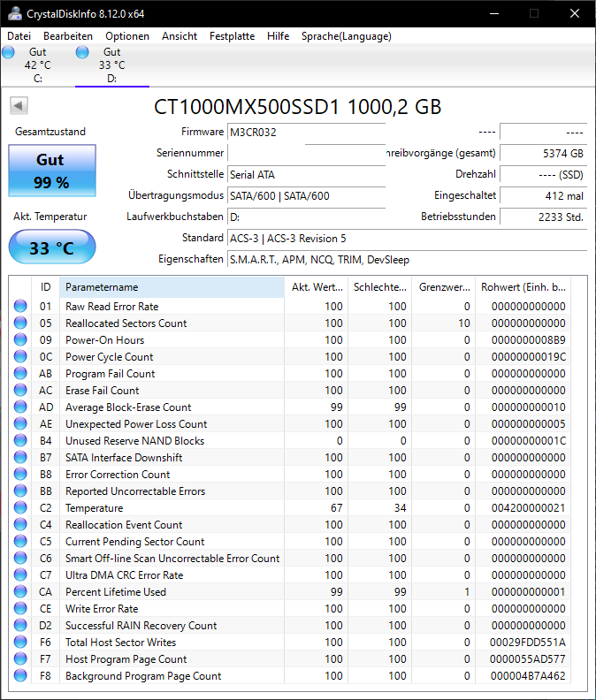596x700 pixels.
Task: Click raw value 0000055AD577
Action: (x=528, y=659)
